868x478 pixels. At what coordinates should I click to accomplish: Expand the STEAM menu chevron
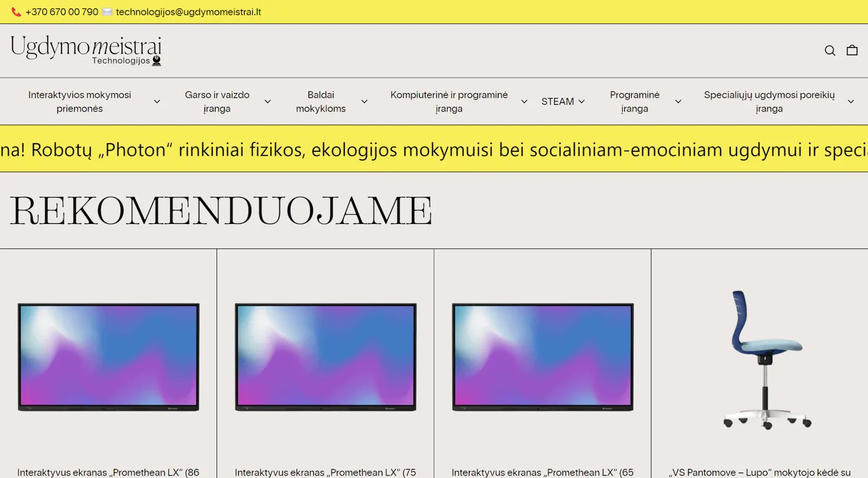point(582,102)
